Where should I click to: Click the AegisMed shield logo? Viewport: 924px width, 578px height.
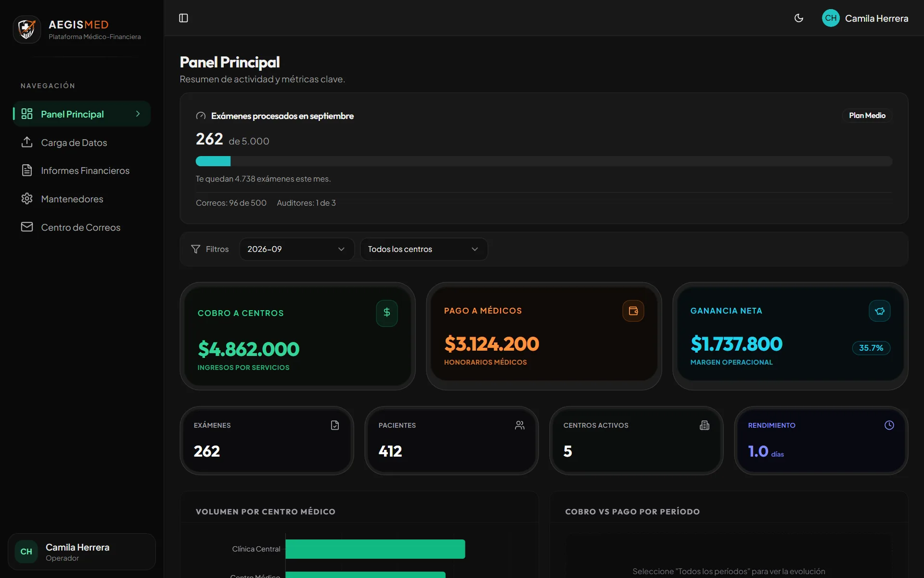pos(27,29)
